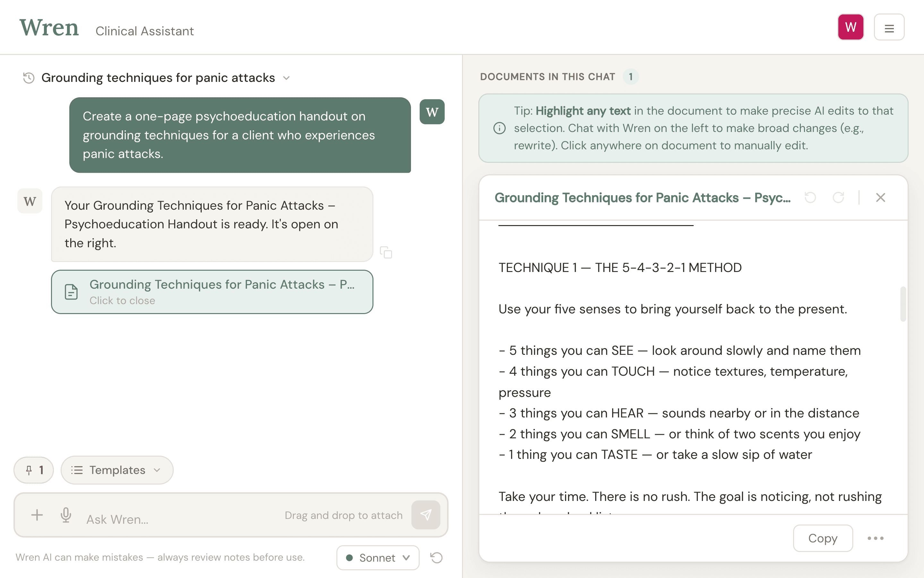
Task: Click the pinned items button showing 1
Action: (x=34, y=470)
